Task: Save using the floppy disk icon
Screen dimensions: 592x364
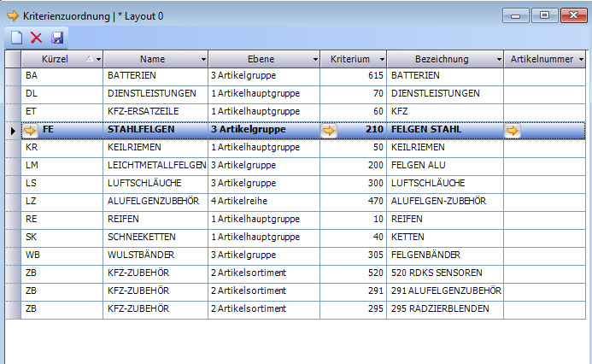Action: point(57,37)
